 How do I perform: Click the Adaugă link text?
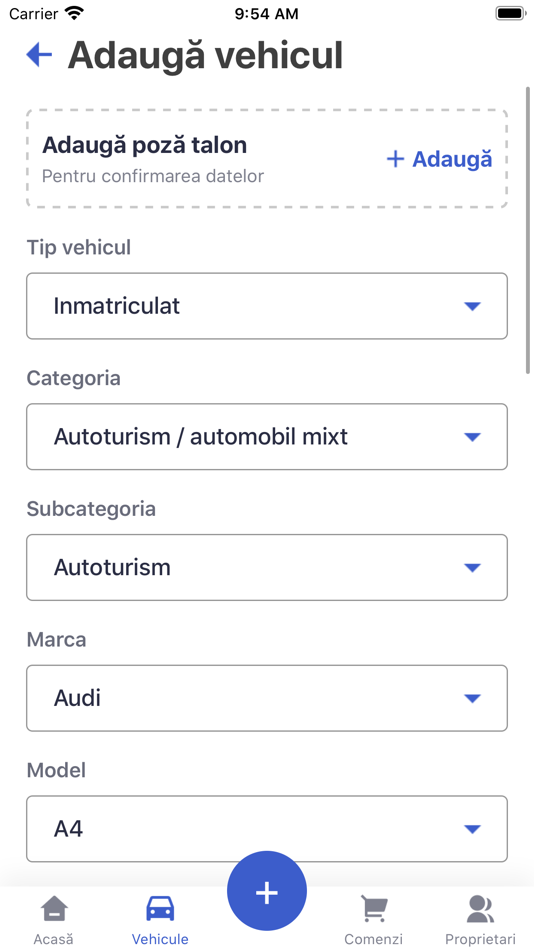coord(452,159)
